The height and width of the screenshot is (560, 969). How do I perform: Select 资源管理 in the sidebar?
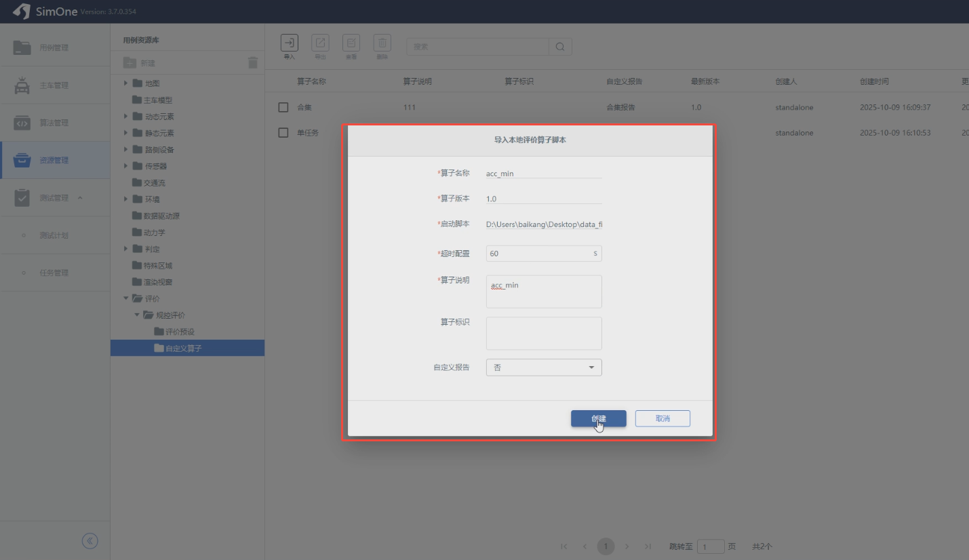tap(55, 160)
